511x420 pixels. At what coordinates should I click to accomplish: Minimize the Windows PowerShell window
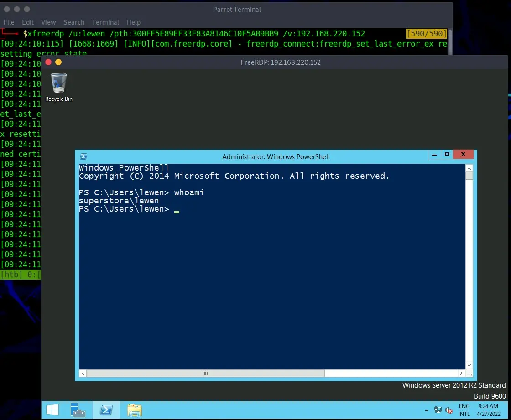(x=434, y=155)
